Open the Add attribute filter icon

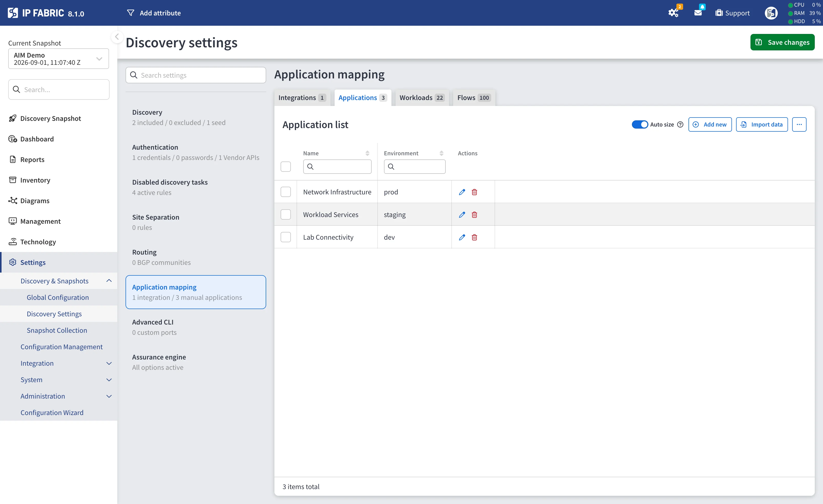pos(131,13)
